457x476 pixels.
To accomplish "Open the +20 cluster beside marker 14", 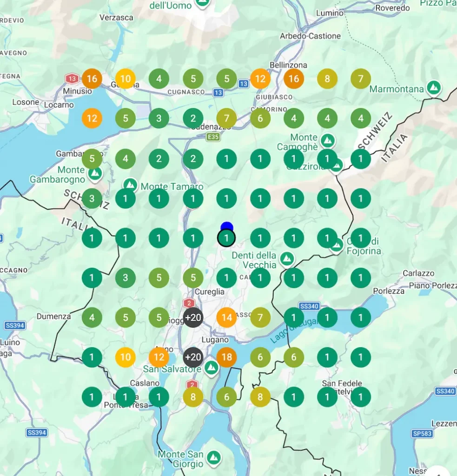I will tap(193, 317).
